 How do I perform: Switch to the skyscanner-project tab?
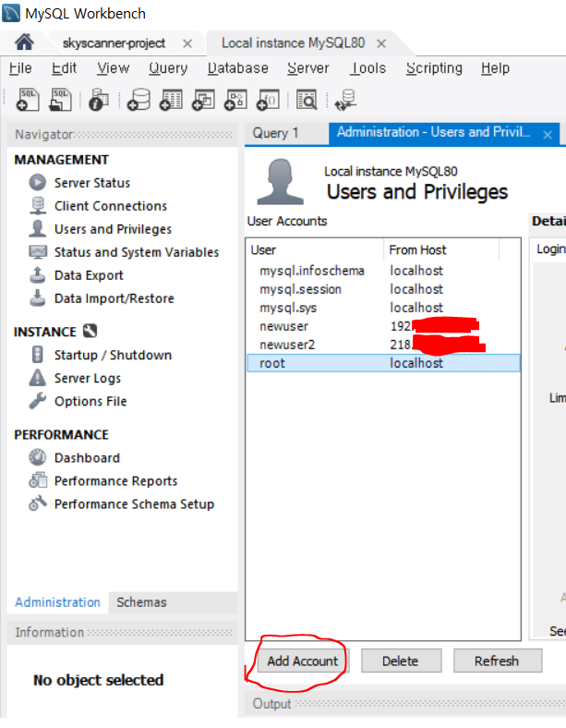(114, 43)
